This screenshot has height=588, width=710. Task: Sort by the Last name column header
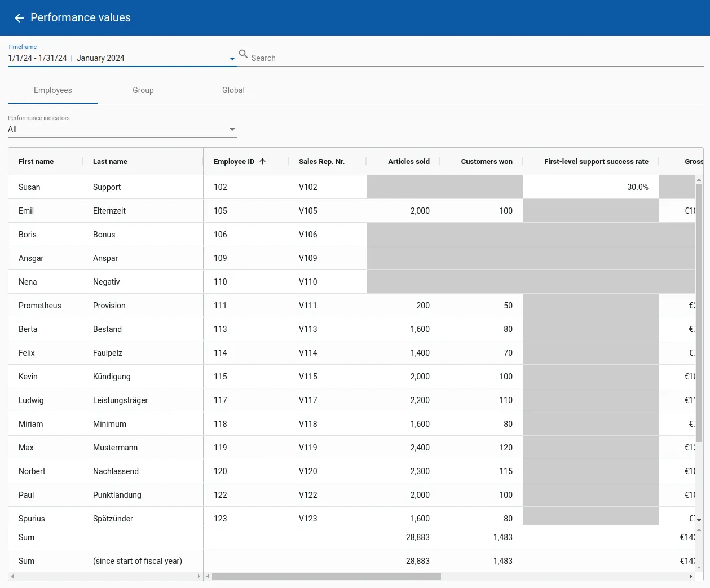tap(110, 161)
